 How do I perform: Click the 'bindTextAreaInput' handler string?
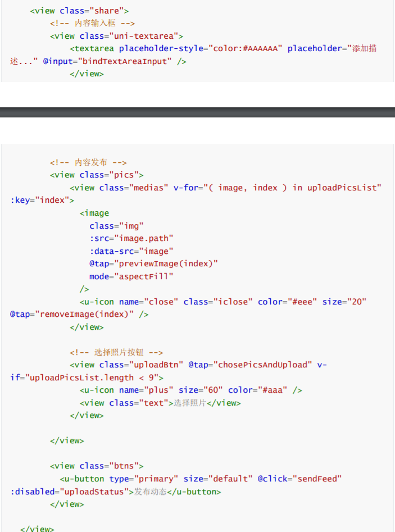pyautogui.click(x=125, y=61)
